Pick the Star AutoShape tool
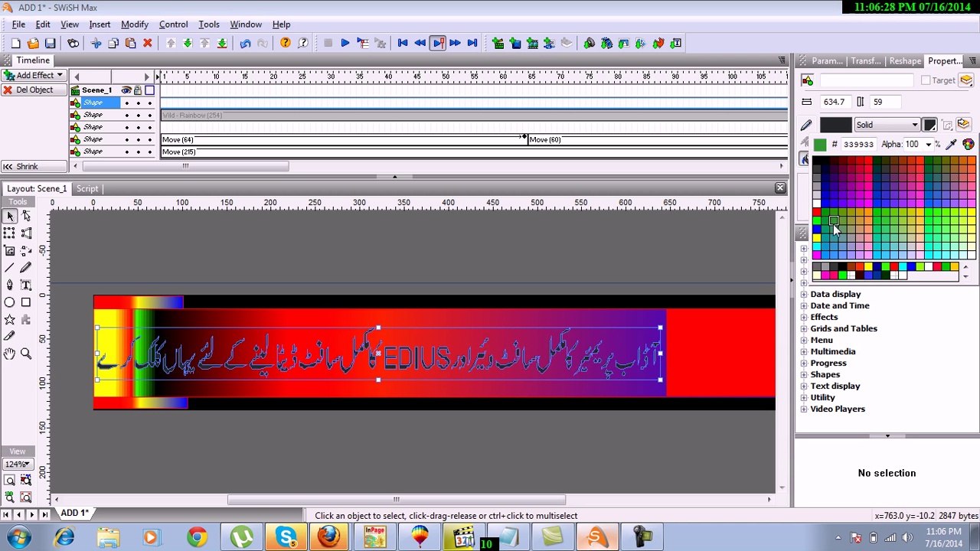980x551 pixels. click(9, 319)
